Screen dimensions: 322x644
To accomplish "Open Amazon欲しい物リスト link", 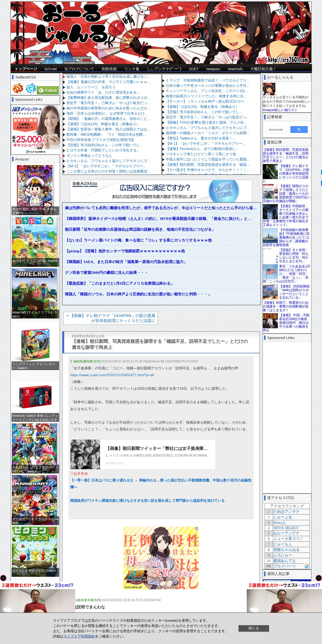I will pos(280,110).
